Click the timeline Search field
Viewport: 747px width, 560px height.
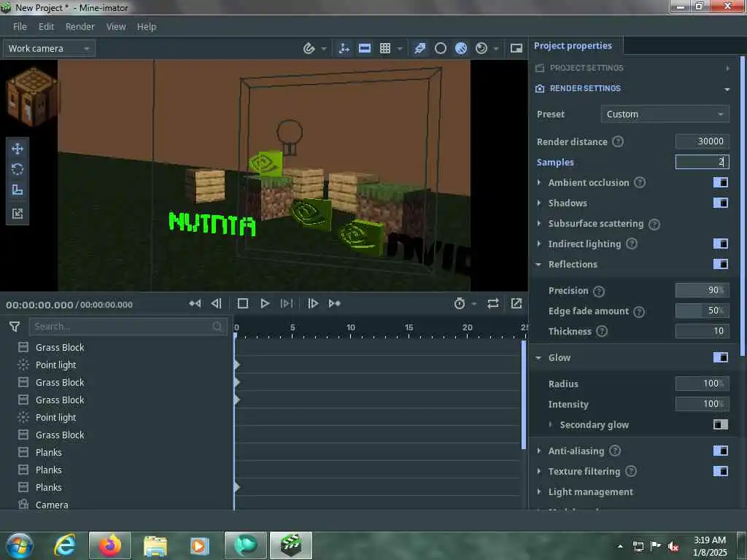pyautogui.click(x=128, y=327)
